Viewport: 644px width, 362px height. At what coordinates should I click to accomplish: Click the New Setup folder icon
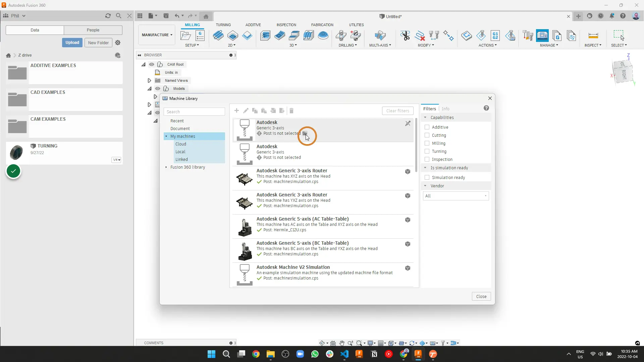[x=185, y=36]
